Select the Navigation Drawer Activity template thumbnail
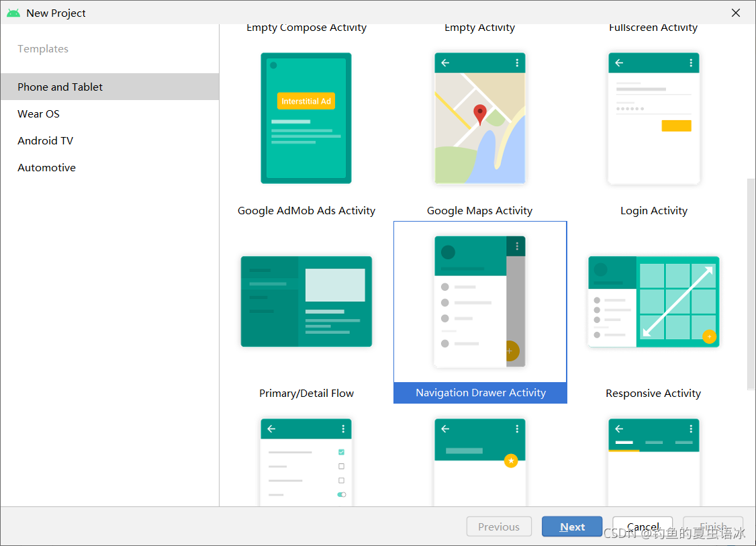This screenshot has height=546, width=756. pos(480,302)
